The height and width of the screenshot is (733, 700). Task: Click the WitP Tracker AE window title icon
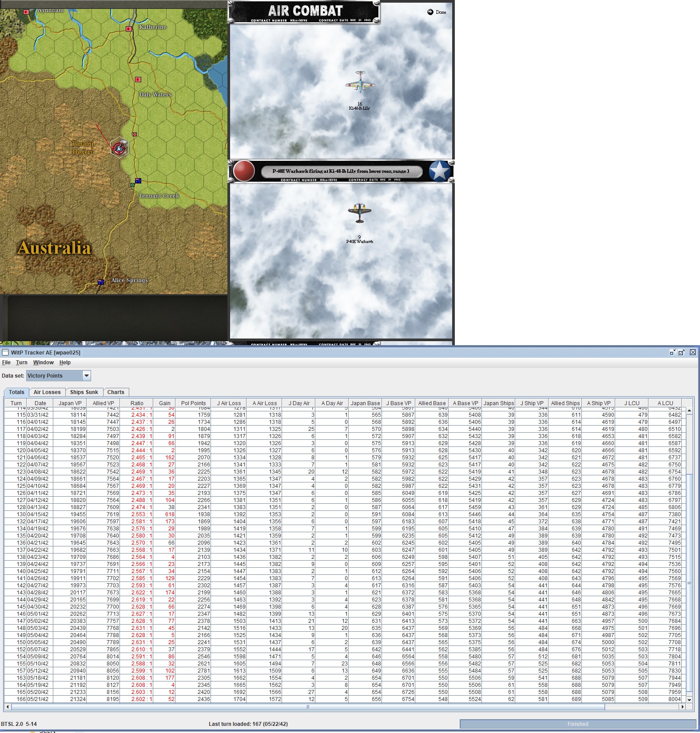point(5,352)
